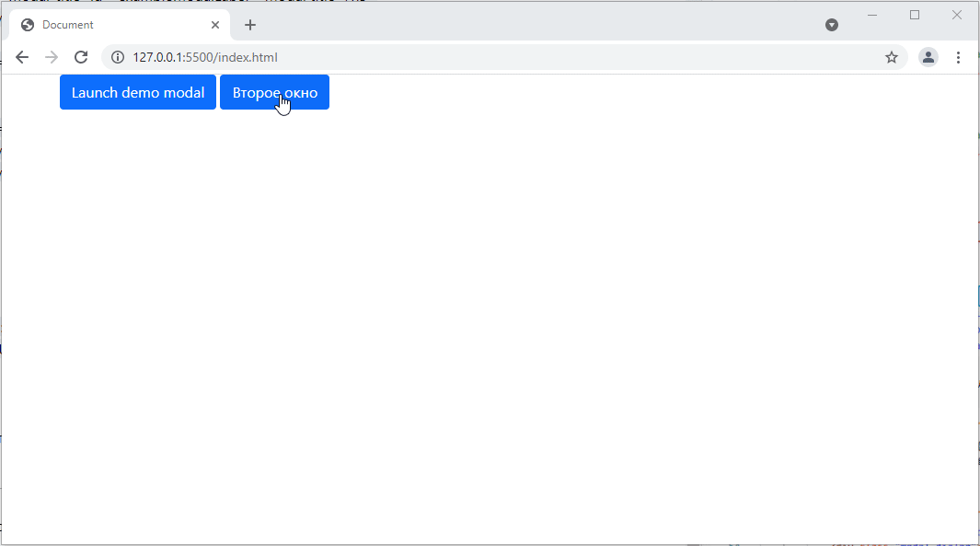Viewport: 980px width, 546px height.
Task: Open a new tab with the plus button
Action: (250, 25)
